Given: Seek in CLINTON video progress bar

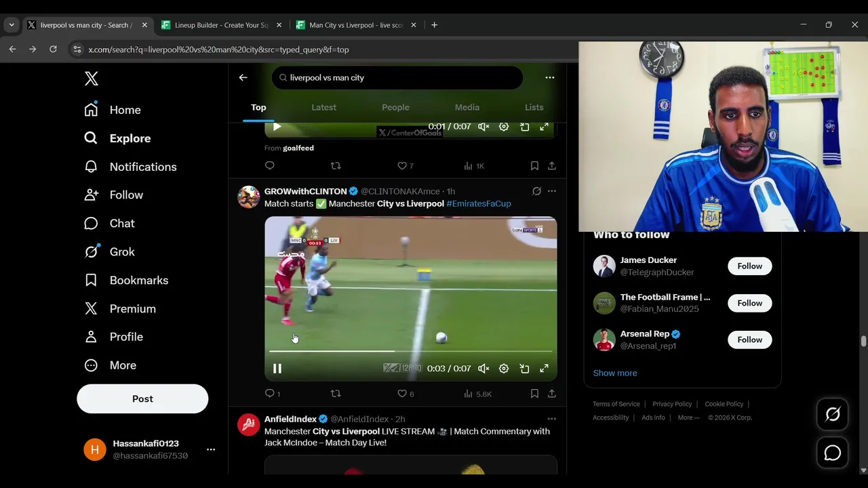Looking at the screenshot, I should pos(410,351).
